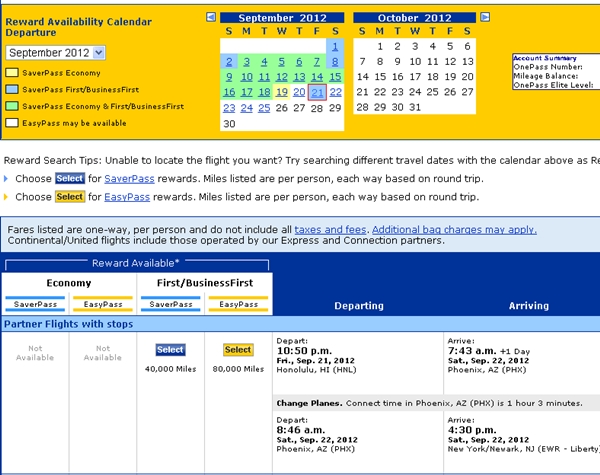Select September 19 in the calendar
This screenshot has height=475, width=600.
pyautogui.click(x=282, y=92)
